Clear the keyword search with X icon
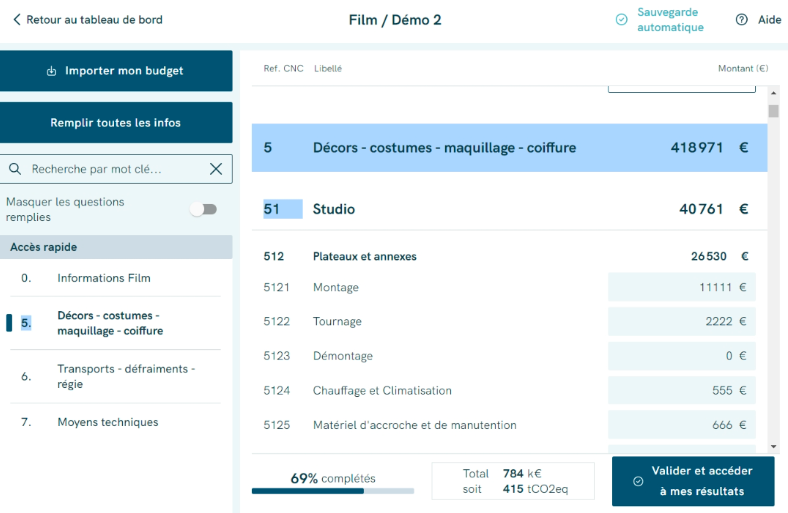This screenshot has width=788, height=513. click(x=216, y=169)
